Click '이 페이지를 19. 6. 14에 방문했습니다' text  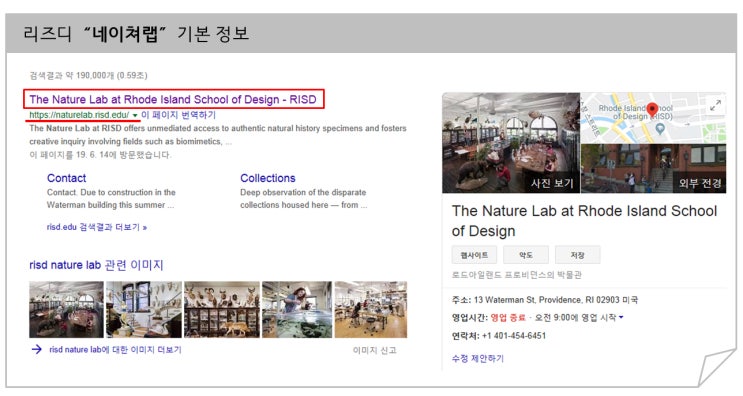tap(100, 155)
